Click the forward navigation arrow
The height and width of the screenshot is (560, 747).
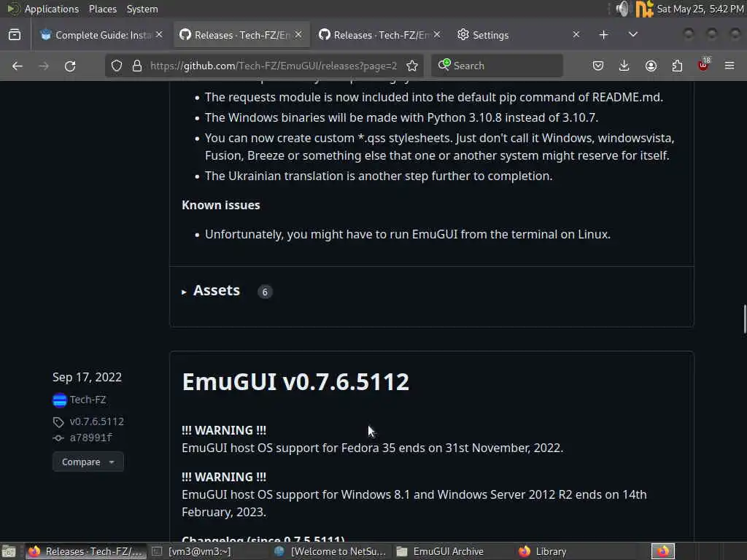click(44, 66)
